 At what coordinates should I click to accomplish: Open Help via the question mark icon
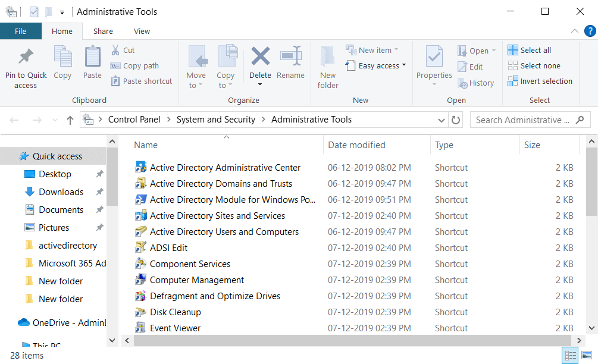(589, 31)
